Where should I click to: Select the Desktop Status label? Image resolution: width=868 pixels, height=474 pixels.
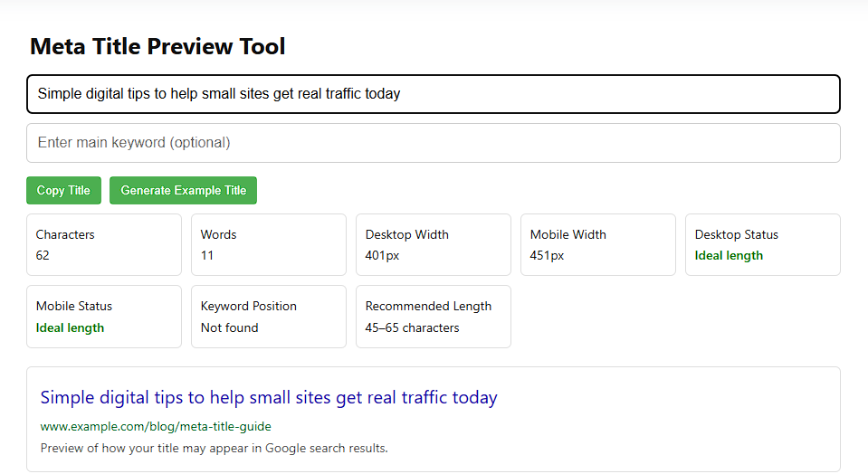(x=736, y=234)
